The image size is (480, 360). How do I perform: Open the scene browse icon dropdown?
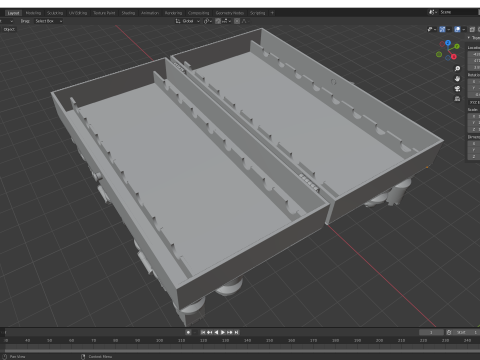click(x=433, y=12)
